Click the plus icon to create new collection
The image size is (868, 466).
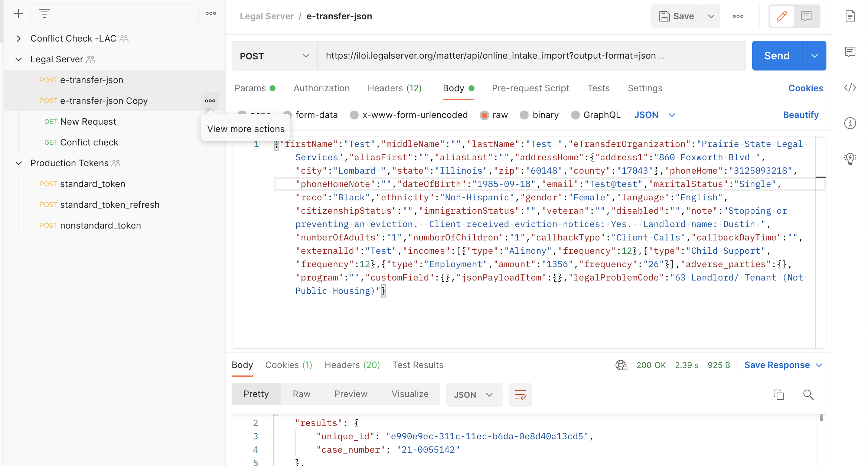(19, 14)
